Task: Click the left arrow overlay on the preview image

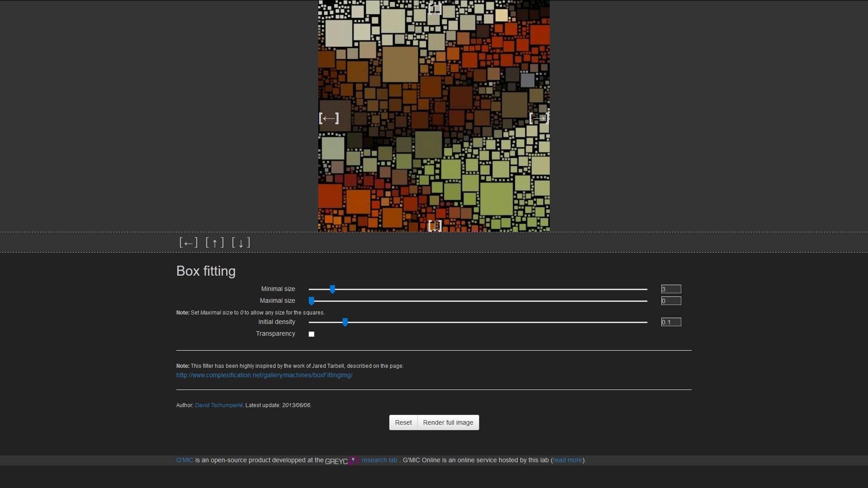Action: click(329, 118)
